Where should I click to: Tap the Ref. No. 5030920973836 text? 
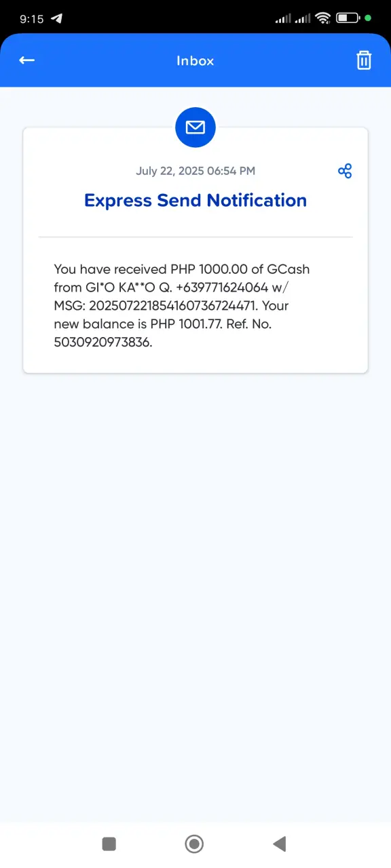click(163, 333)
